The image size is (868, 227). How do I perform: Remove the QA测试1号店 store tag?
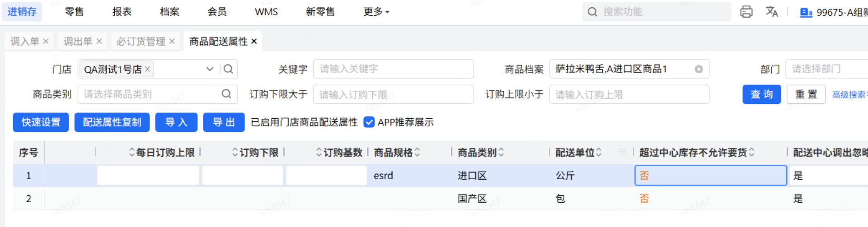coord(147,69)
